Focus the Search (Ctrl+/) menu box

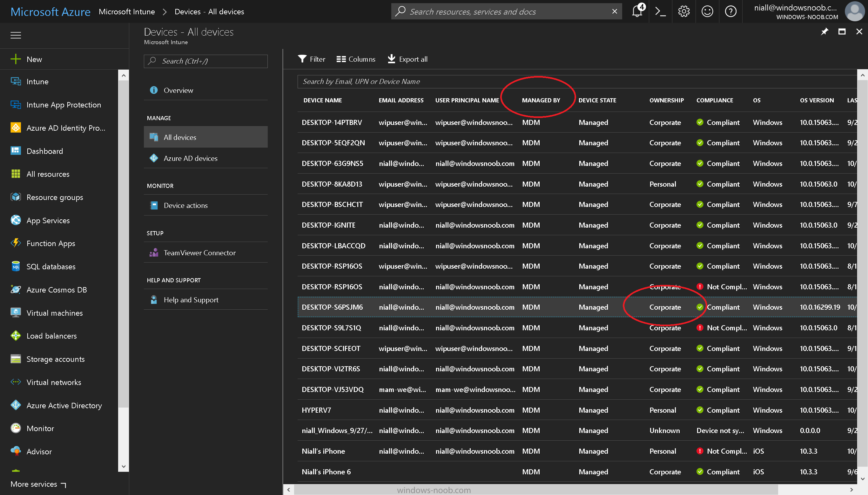point(205,61)
